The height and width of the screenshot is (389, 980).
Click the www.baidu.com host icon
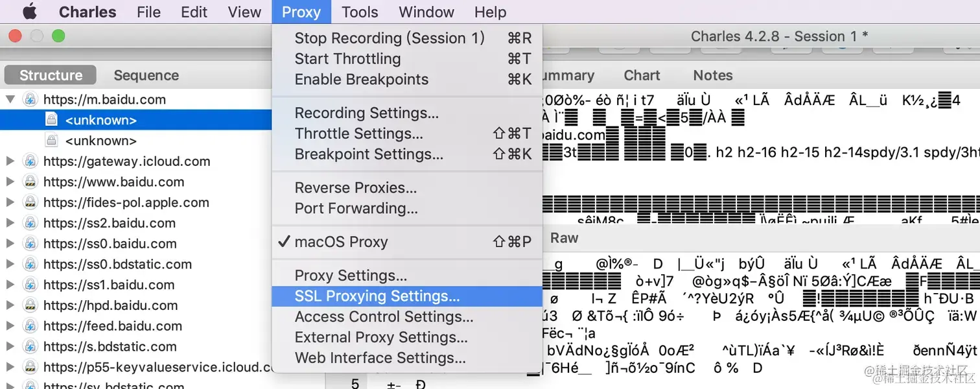click(x=30, y=182)
